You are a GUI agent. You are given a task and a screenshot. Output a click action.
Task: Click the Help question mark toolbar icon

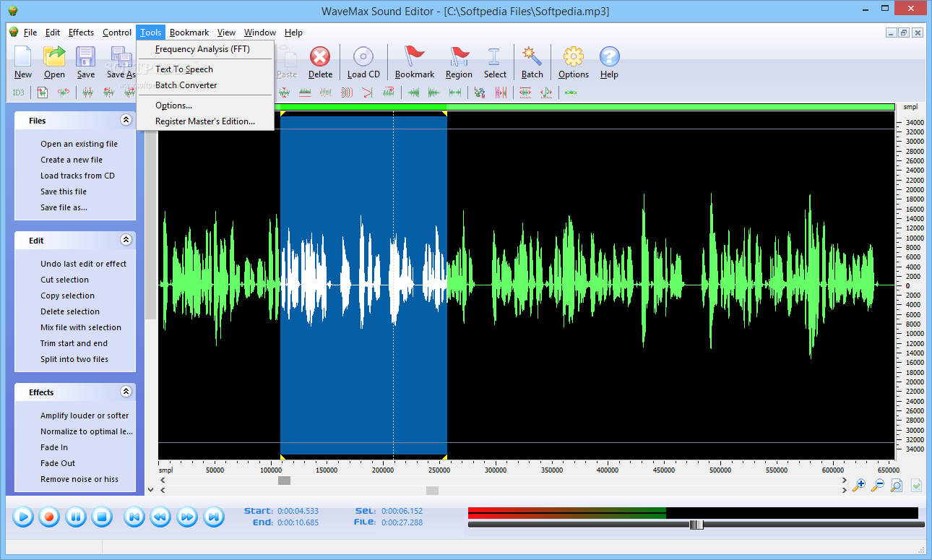(x=609, y=56)
